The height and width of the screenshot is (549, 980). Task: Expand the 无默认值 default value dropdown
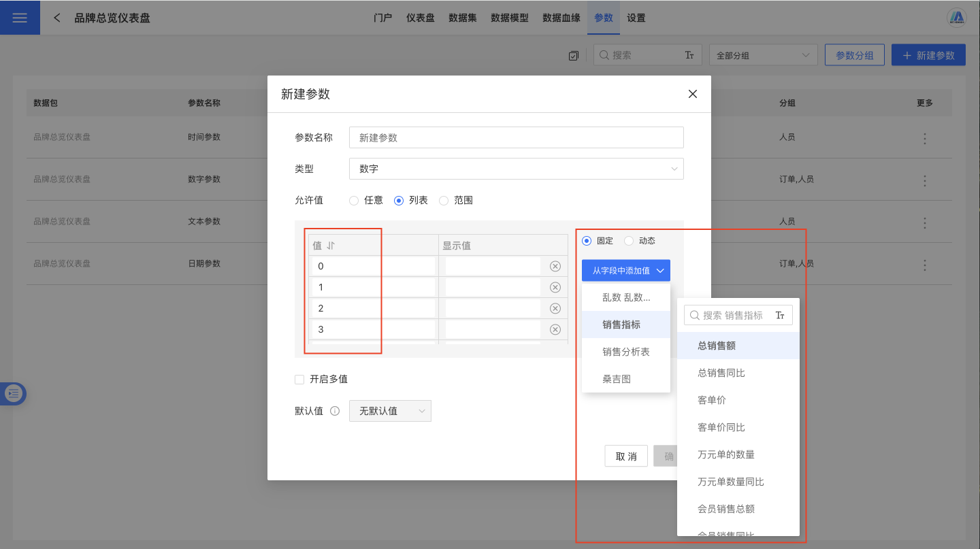(x=390, y=412)
